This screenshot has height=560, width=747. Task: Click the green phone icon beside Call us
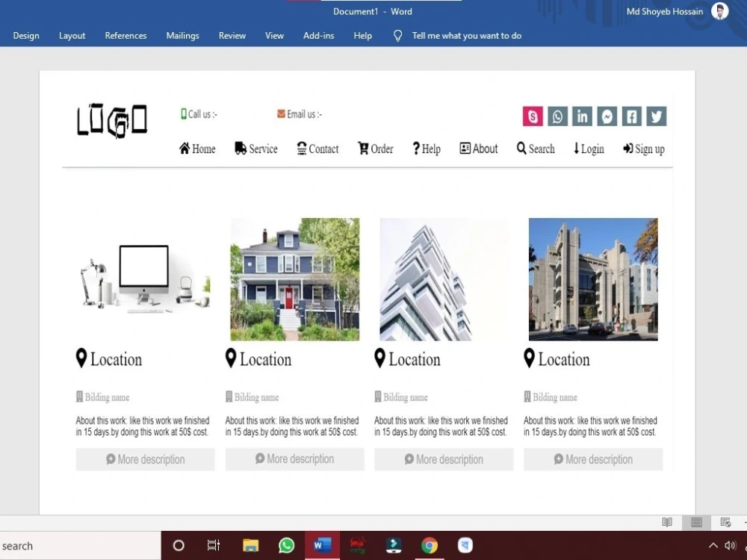tap(184, 113)
